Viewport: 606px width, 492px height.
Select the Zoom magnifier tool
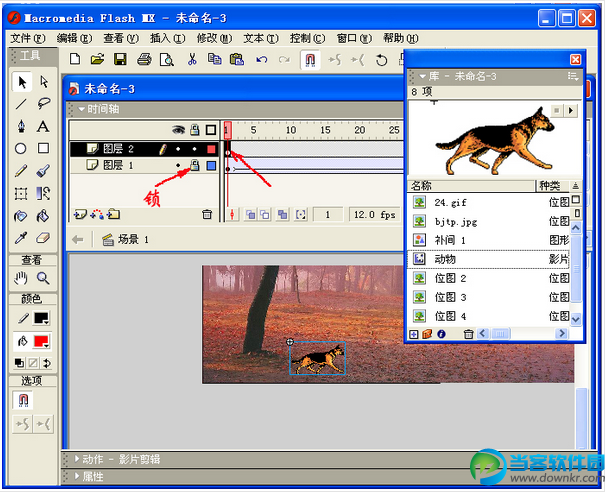click(x=43, y=278)
